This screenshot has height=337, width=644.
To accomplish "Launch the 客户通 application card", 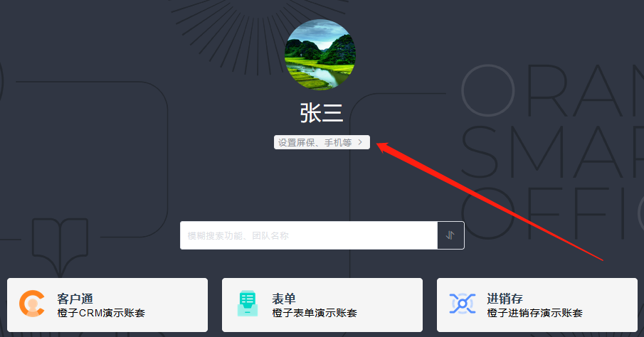I will (107, 305).
